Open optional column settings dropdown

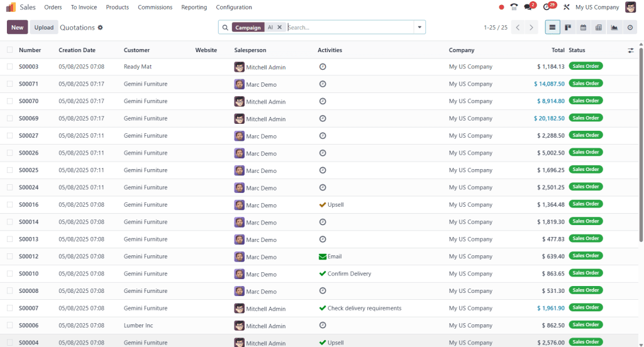point(630,50)
